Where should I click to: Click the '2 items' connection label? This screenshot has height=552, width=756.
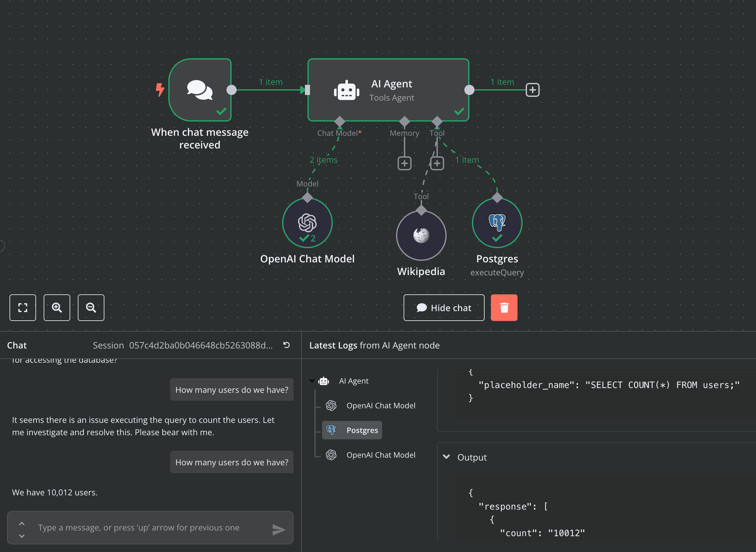[324, 160]
